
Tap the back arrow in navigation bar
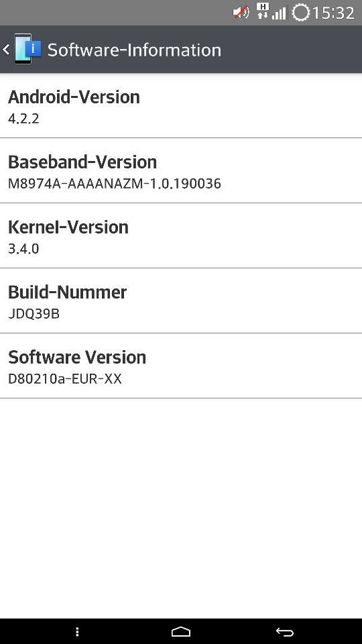(284, 632)
